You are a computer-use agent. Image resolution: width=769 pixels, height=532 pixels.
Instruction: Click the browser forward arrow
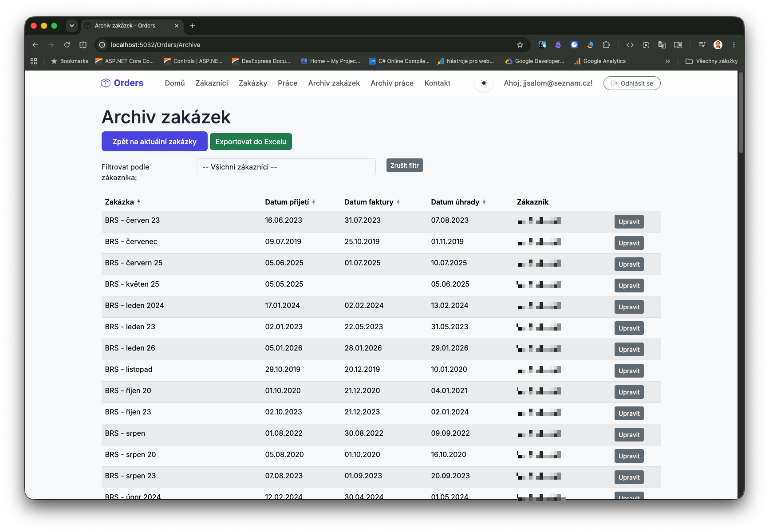(51, 45)
